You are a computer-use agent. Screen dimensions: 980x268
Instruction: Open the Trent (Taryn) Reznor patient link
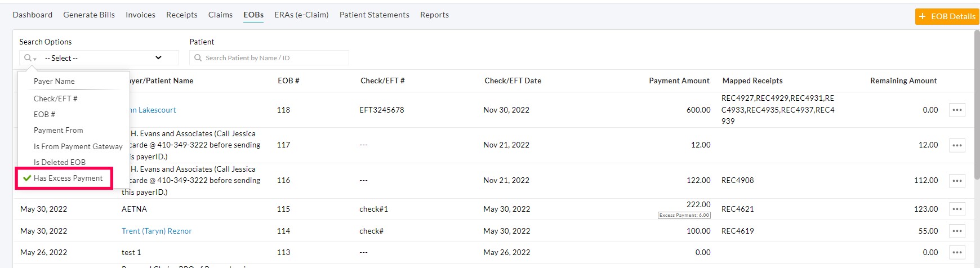click(x=157, y=231)
